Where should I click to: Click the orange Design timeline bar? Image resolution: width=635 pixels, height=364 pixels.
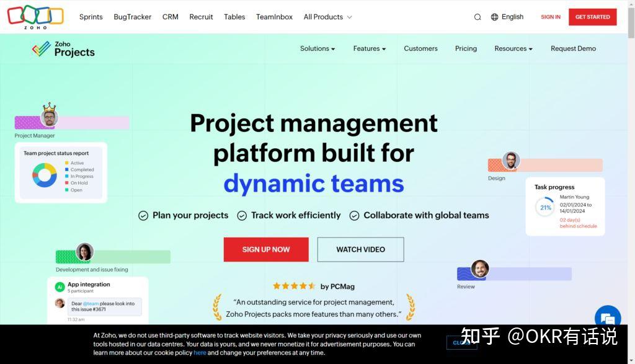[x=545, y=165]
